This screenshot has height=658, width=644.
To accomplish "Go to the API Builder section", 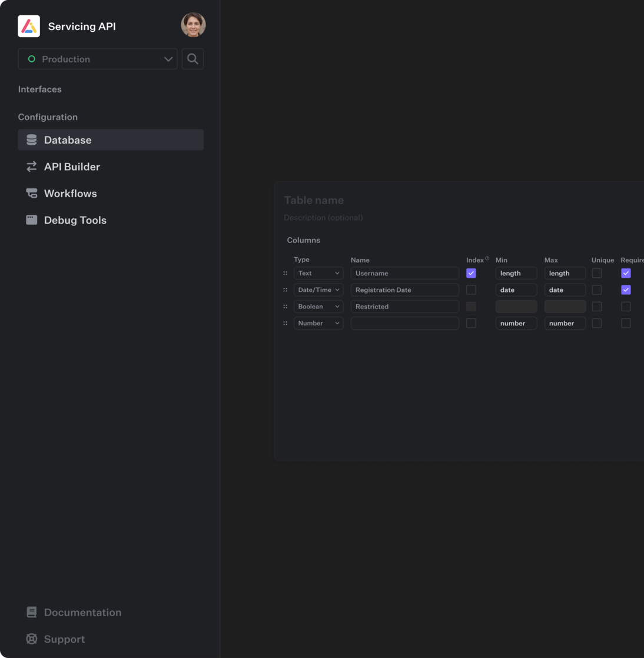I will tap(72, 167).
